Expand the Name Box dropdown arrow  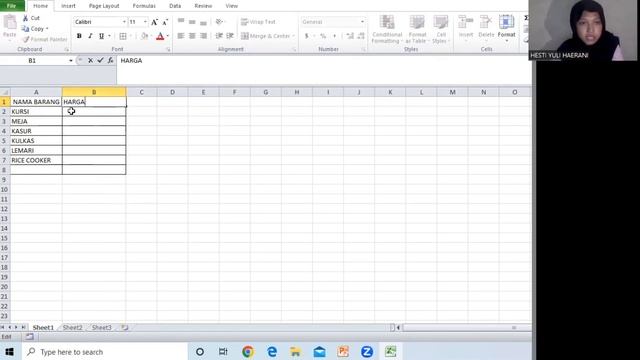point(71,60)
